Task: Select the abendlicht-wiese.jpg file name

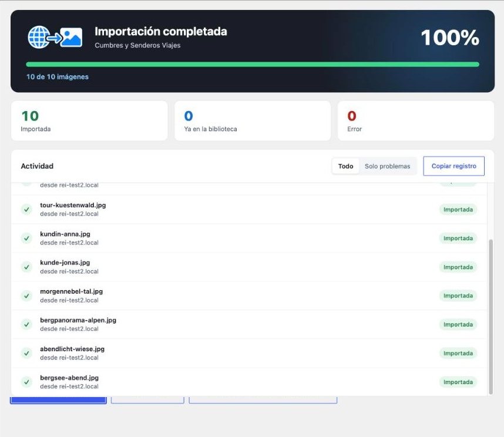Action: (72, 349)
